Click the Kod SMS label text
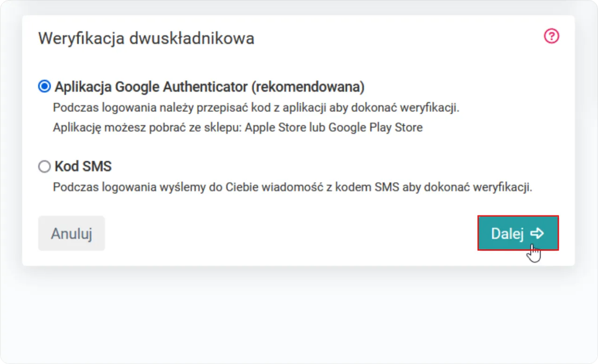Viewport: 598px width, 364px height. pyautogui.click(x=83, y=166)
